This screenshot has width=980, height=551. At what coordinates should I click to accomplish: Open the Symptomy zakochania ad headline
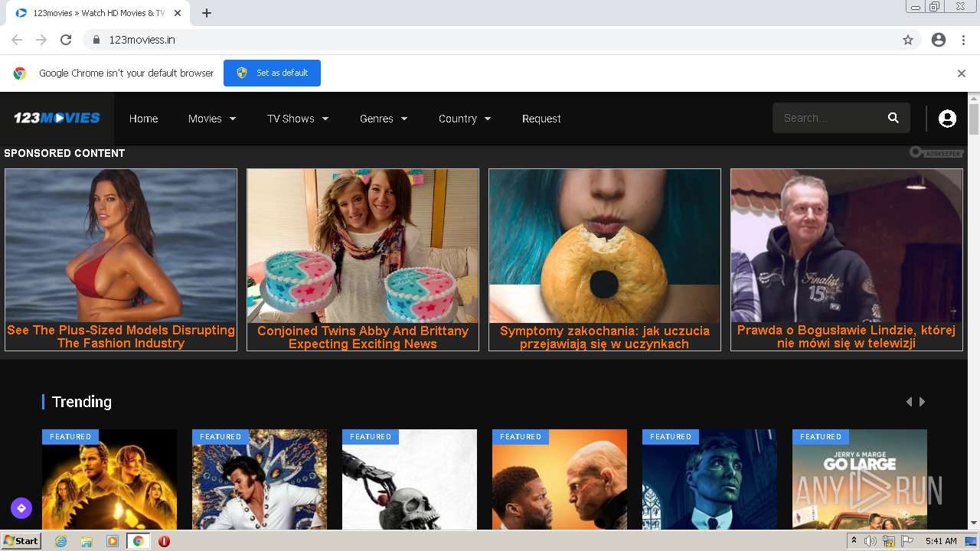coord(605,337)
